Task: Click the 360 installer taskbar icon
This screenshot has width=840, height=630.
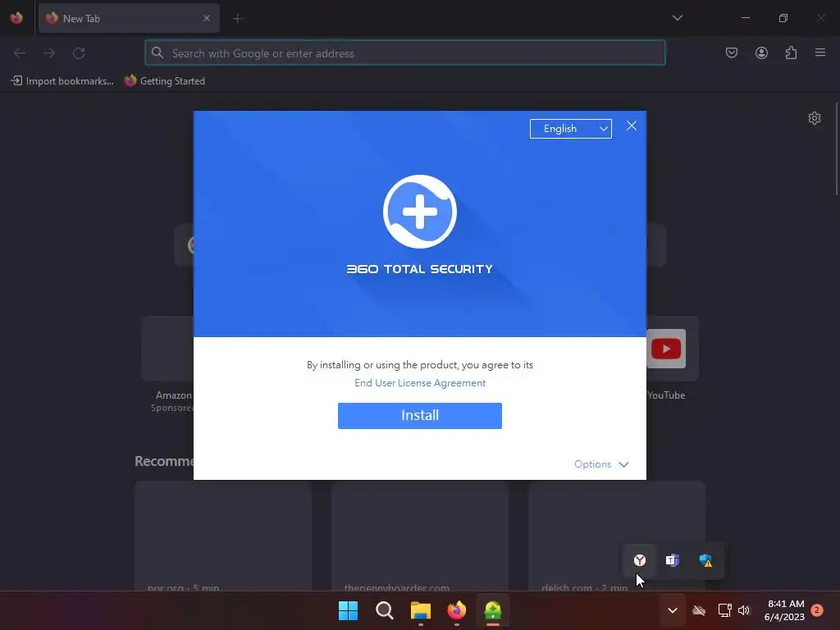Action: point(493,610)
